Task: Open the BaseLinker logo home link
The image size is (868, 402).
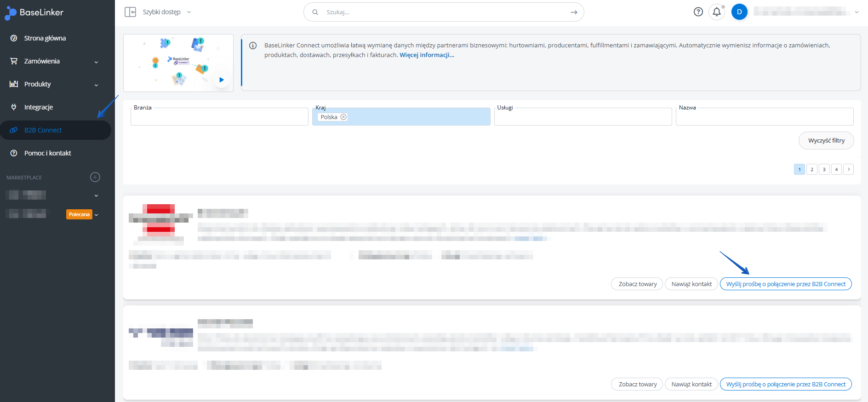Action: tap(34, 13)
